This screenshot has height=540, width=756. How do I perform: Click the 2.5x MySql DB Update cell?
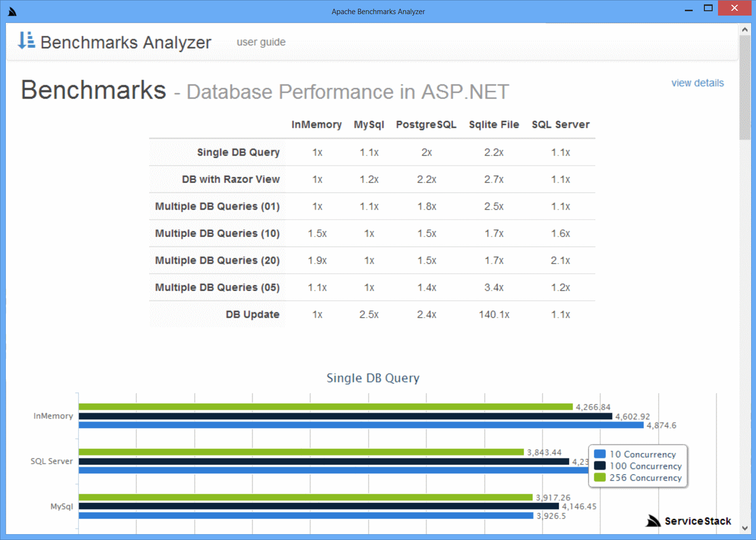369,315
